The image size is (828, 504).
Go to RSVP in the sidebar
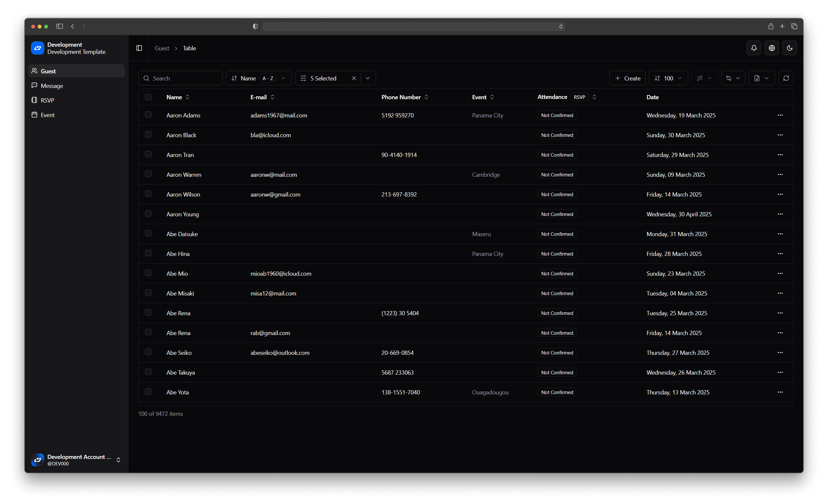[47, 100]
